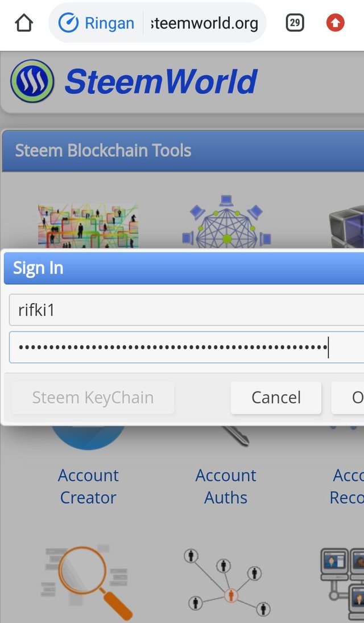Screen dimensions: 364x623
Task: Open the Account Auths link
Action: pyautogui.click(x=226, y=486)
